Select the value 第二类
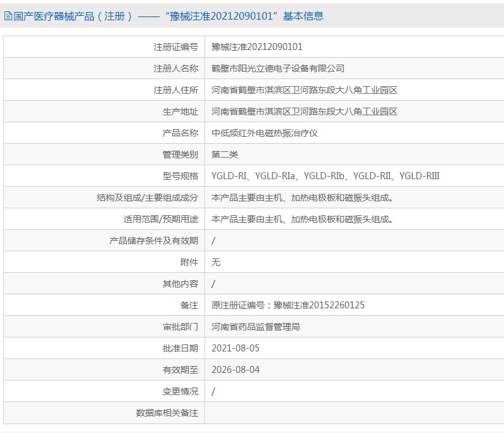Viewport: 504px width, 435px height. pos(225,154)
